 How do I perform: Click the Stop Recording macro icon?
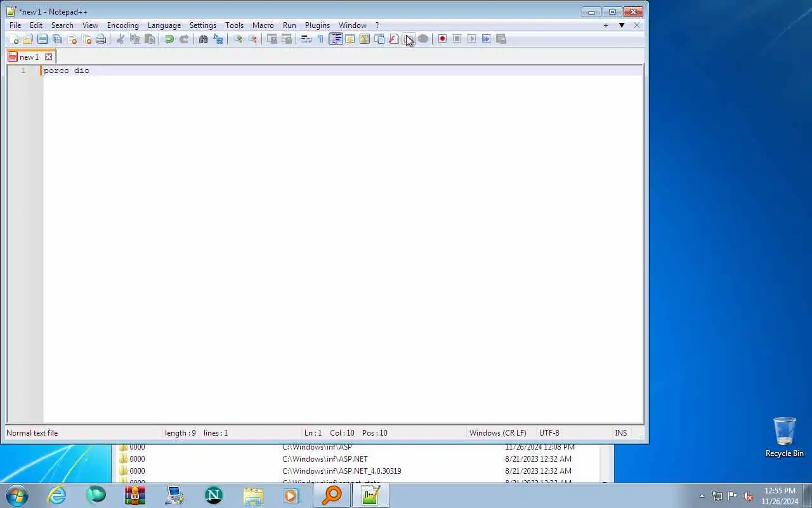457,39
